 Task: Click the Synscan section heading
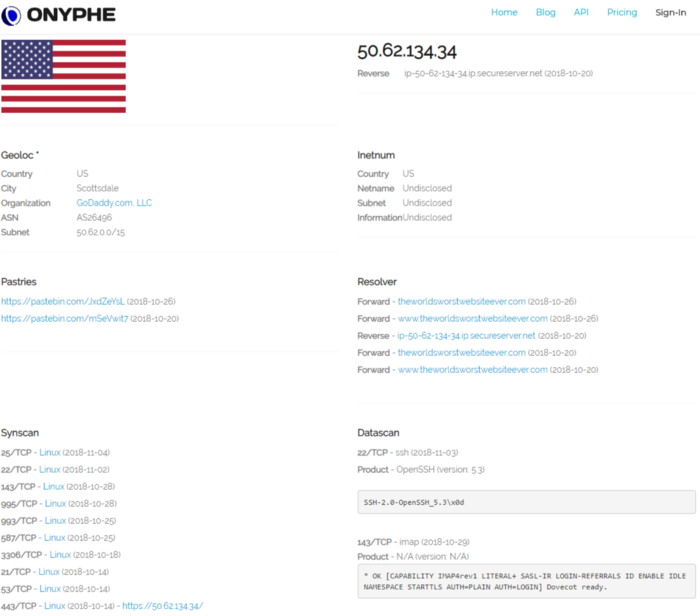coord(20,433)
